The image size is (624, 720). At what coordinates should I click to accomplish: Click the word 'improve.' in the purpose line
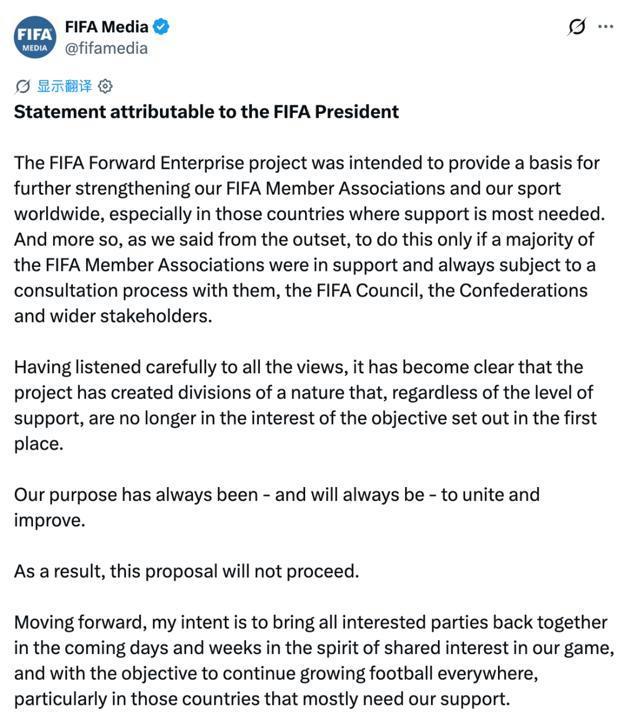[50, 521]
